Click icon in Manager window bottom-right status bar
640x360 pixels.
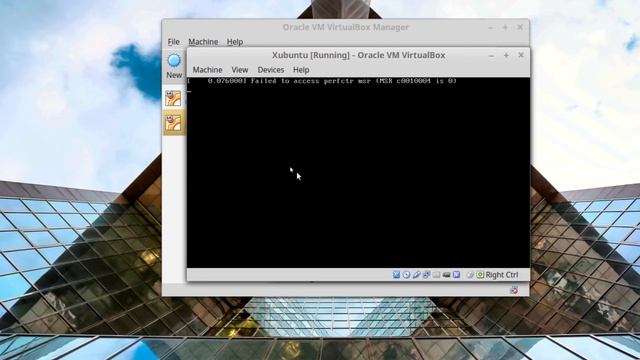[514, 290]
